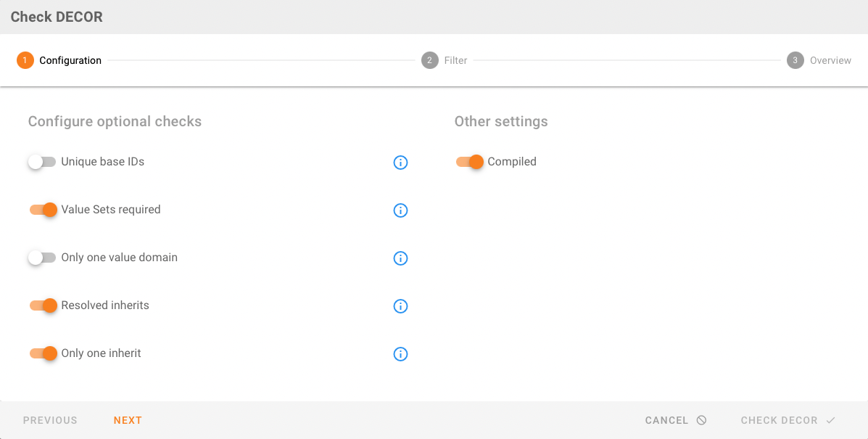Enable the Unique base IDs toggle
Screen dimensions: 868x439
(42, 162)
